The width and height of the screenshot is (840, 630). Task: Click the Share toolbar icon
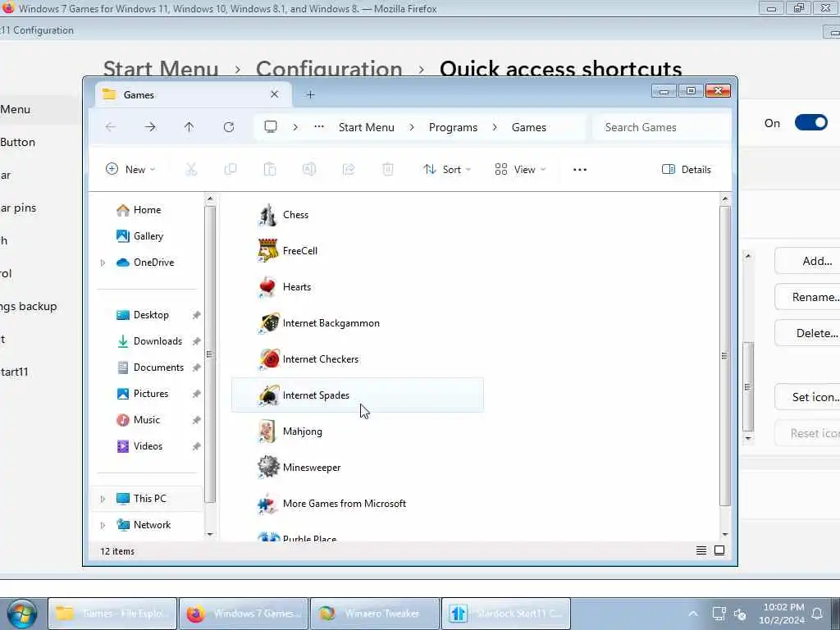[x=349, y=169]
